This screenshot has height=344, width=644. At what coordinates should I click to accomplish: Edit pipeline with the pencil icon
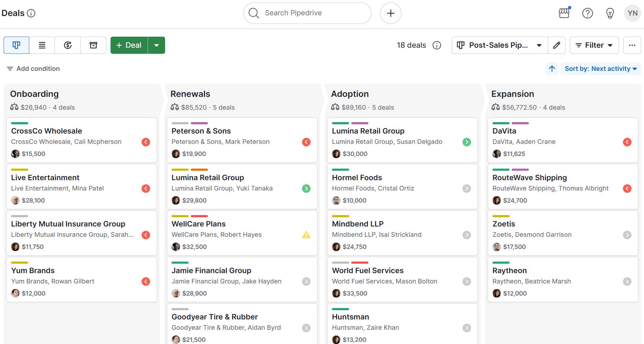coord(557,45)
